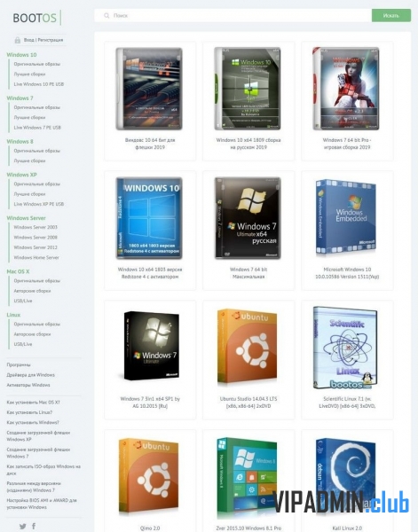Click the magnifier icon in search bar
418x532 pixels.
(x=106, y=16)
